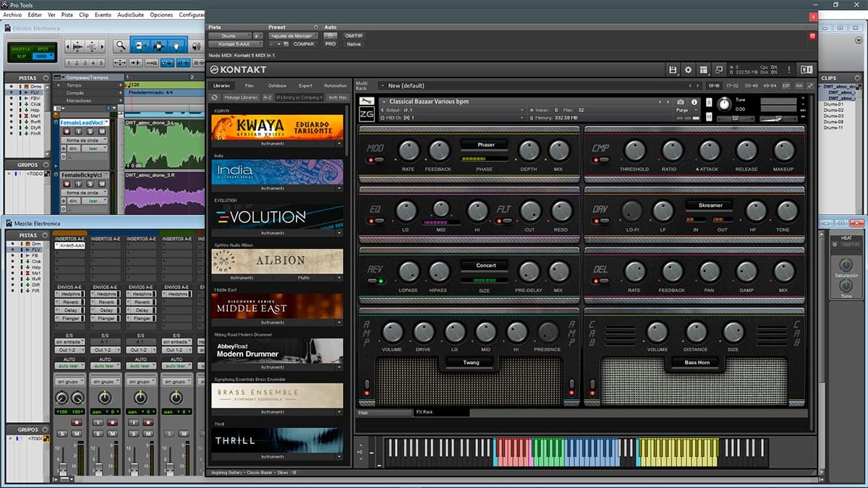Image resolution: width=868 pixels, height=488 pixels.
Task: Open KWAYA library Instruments dropdown
Action: (x=277, y=144)
